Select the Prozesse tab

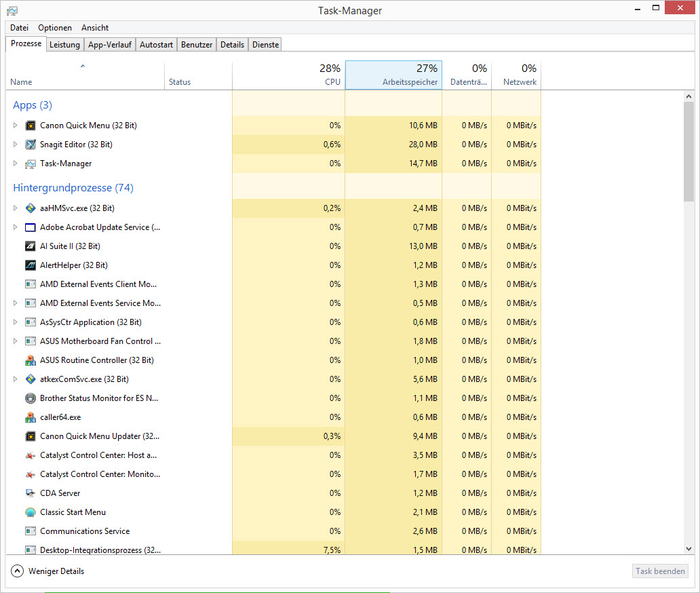[26, 43]
